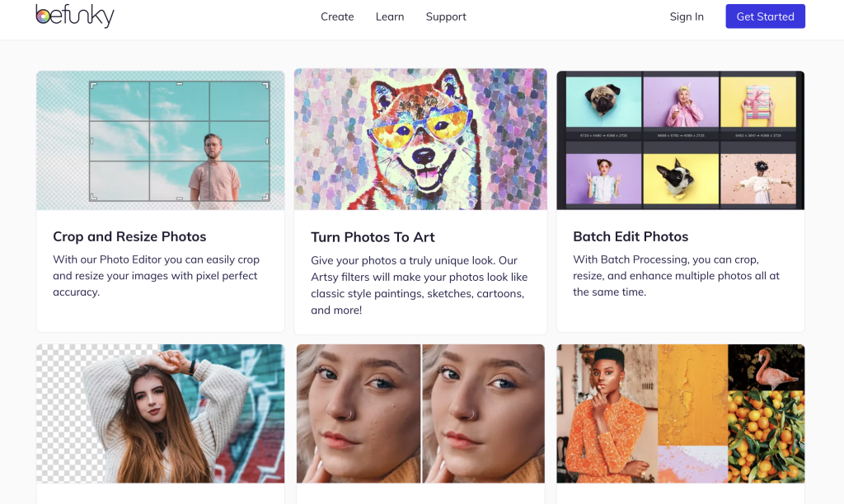
Task: Click the Batch Processing description text
Action: (676, 276)
